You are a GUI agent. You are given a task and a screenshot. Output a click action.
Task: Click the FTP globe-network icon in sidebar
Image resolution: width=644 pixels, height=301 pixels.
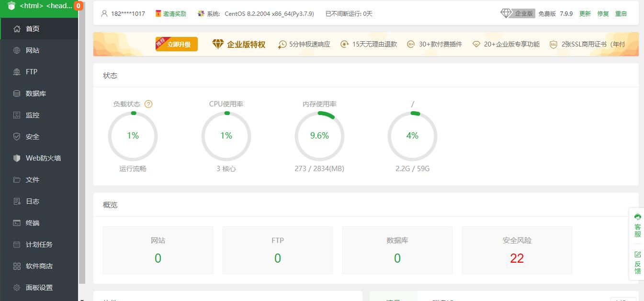click(x=17, y=72)
